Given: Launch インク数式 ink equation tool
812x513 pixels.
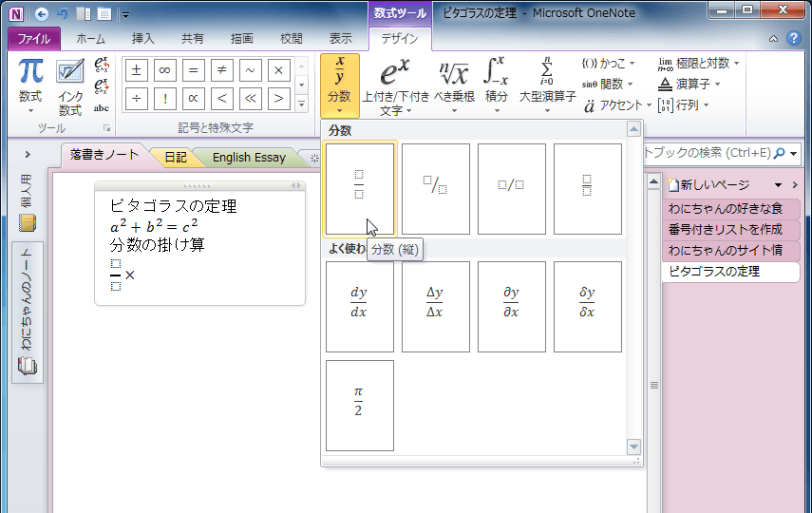Looking at the screenshot, I should point(70,86).
